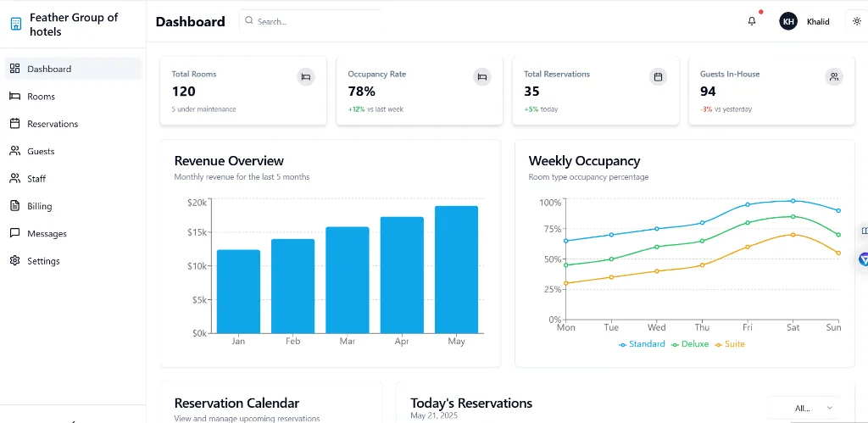The height and width of the screenshot is (423, 868).
Task: Toggle the Suite legend entry
Action: [730, 344]
